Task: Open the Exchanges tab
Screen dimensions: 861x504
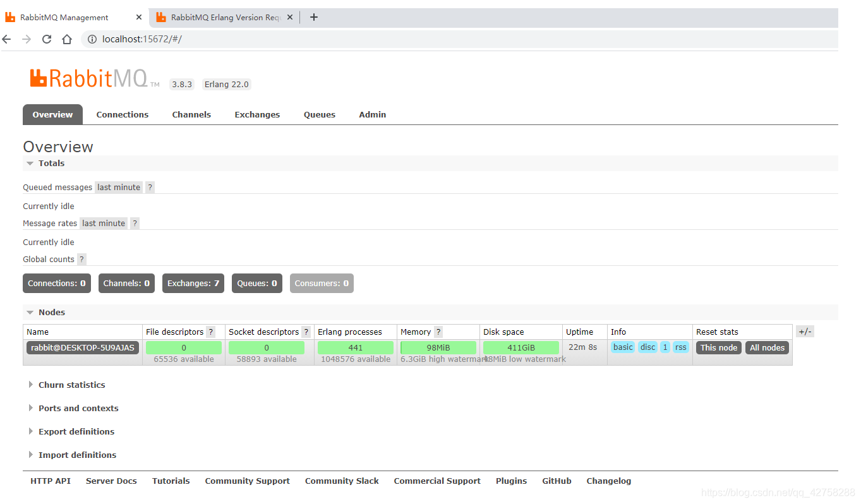Action: point(257,114)
